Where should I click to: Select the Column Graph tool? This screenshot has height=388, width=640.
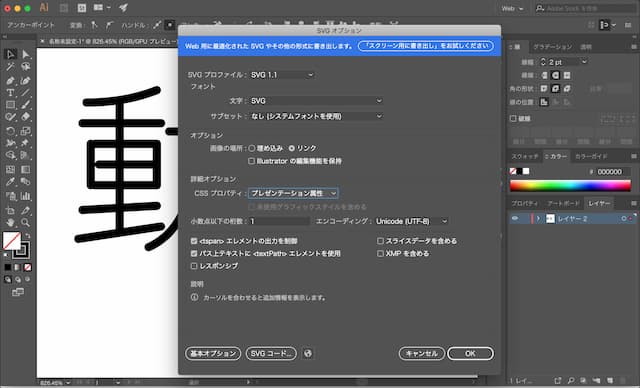(x=26, y=196)
